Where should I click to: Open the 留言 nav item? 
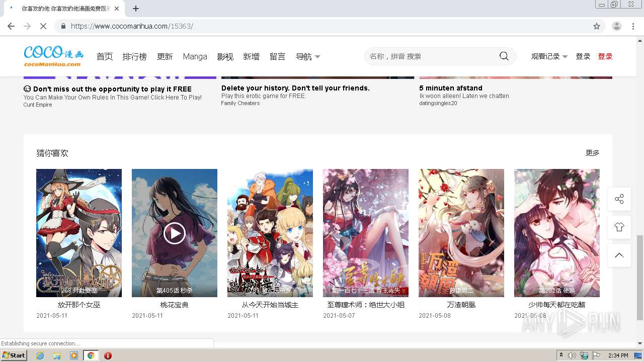coord(277,57)
